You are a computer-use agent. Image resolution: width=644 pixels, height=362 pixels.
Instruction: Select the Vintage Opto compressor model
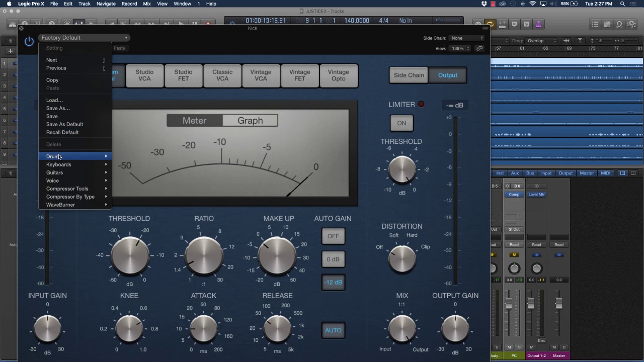pos(338,75)
